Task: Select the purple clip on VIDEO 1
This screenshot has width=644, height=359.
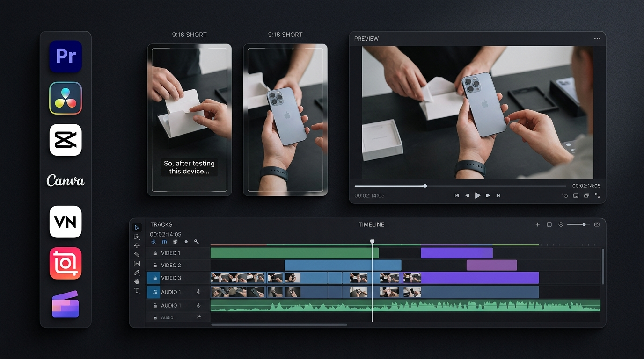Action: pyautogui.click(x=457, y=253)
